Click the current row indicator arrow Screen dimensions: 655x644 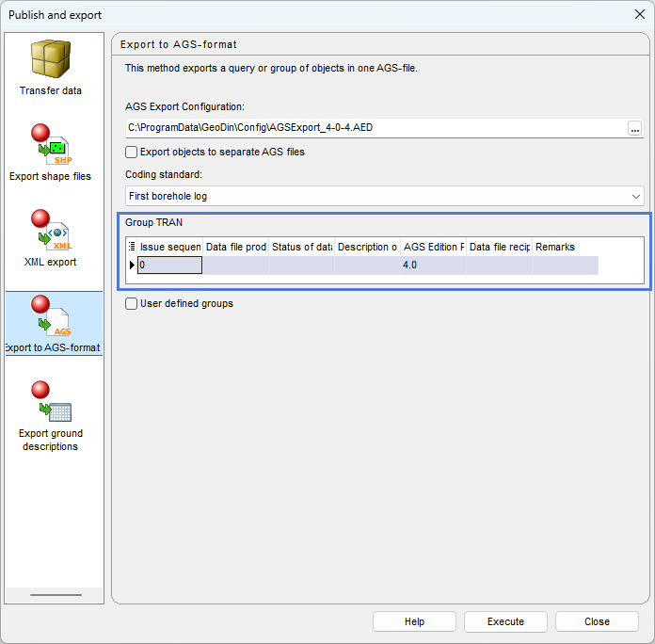[132, 266]
